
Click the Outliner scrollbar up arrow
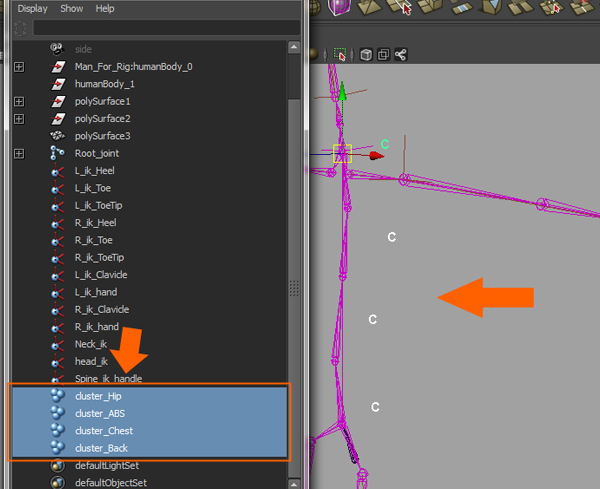tap(293, 47)
